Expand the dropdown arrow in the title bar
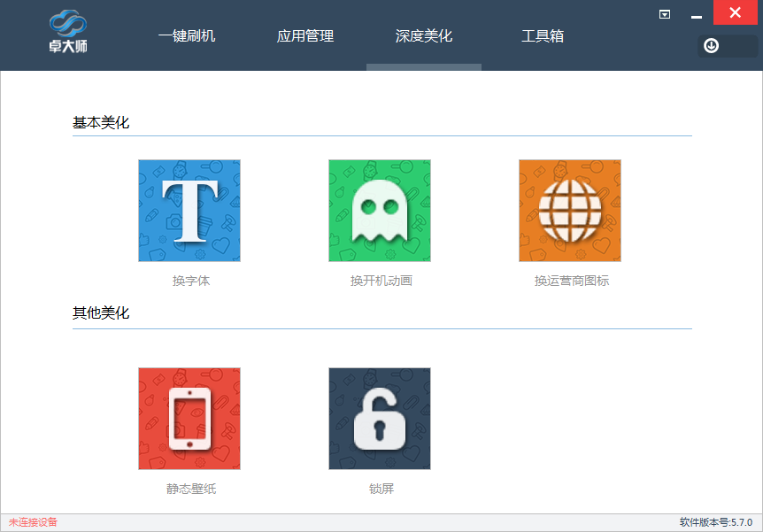 pyautogui.click(x=663, y=13)
